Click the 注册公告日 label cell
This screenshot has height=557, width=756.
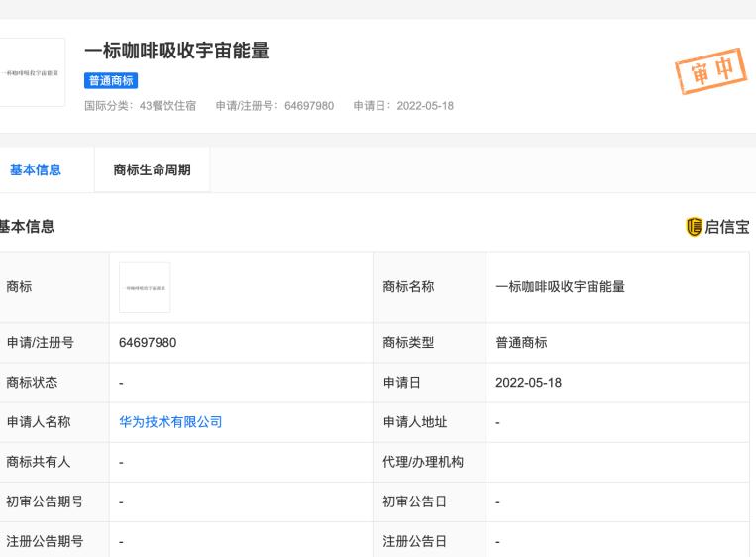click(x=415, y=541)
